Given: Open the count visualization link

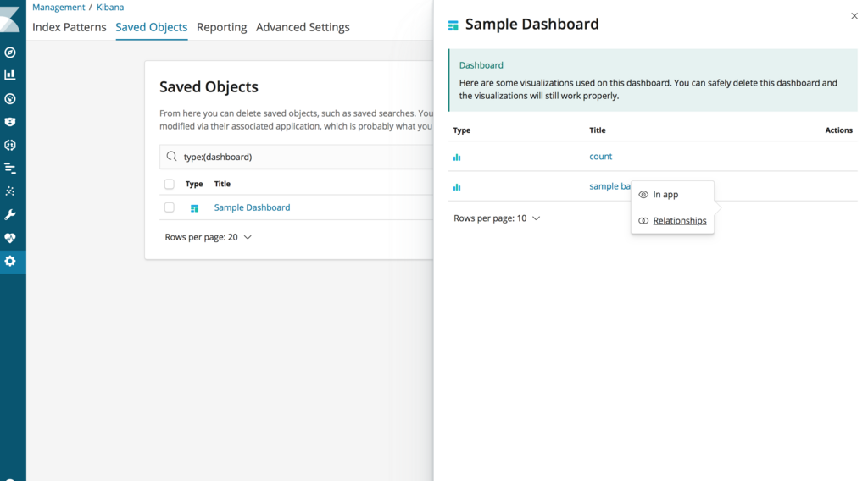Looking at the screenshot, I should pyautogui.click(x=601, y=157).
